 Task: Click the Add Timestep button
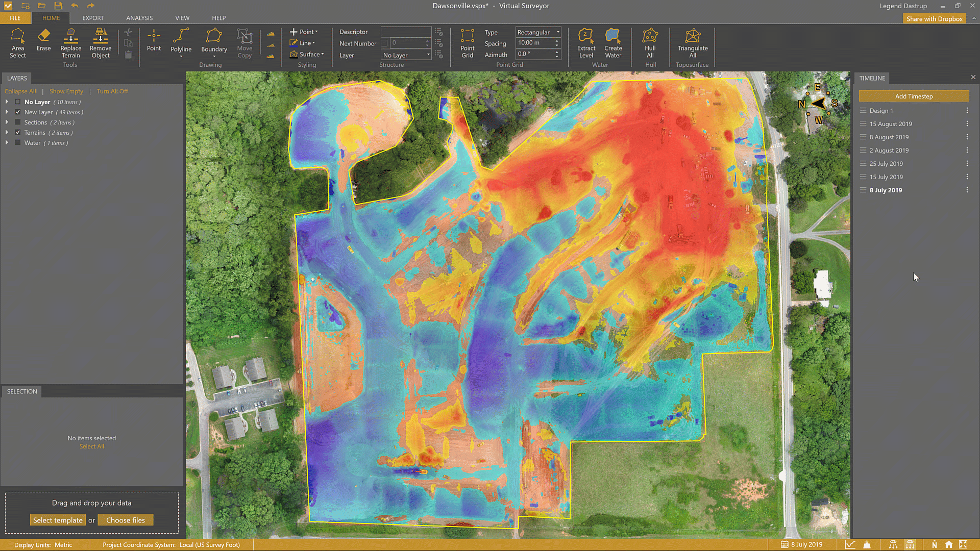click(914, 96)
